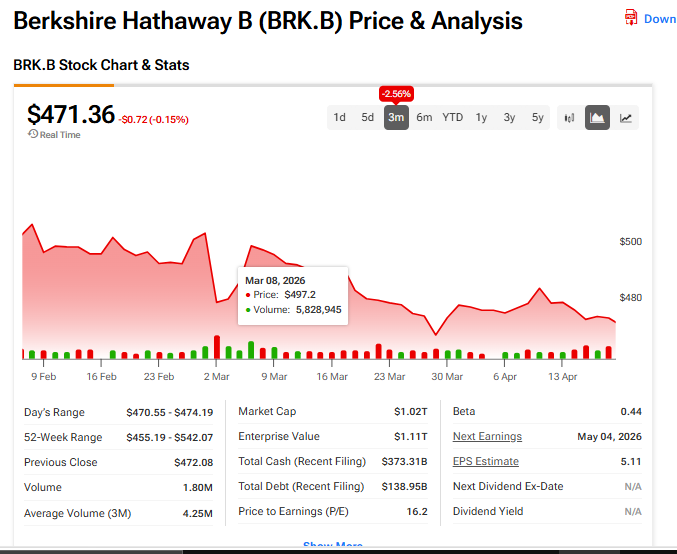
Task: Click the $471.36 current price
Action: 71,114
